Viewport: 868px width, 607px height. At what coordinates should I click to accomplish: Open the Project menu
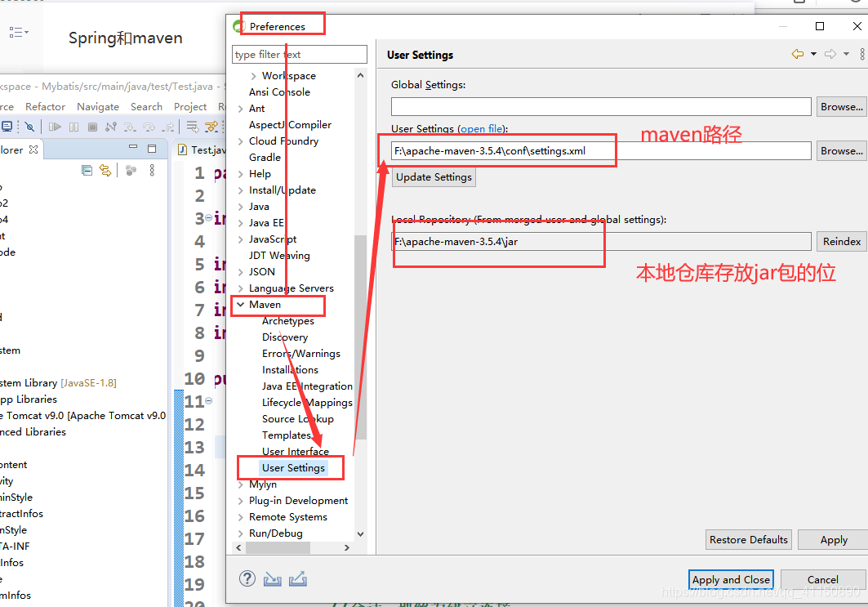(190, 106)
